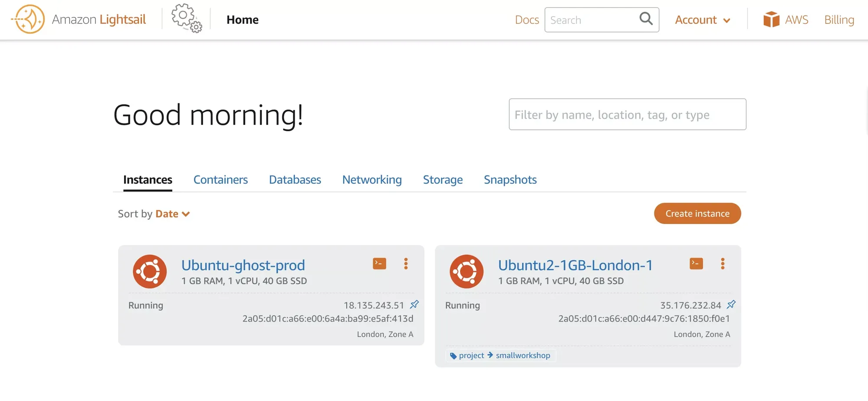The height and width of the screenshot is (401, 868).
Task: Open the Networking tab
Action: coord(372,180)
